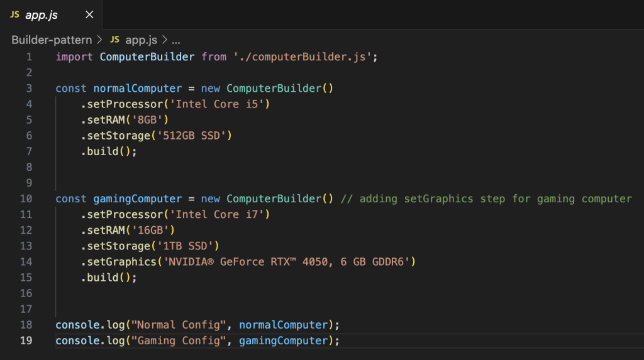644x360 pixels.
Task: Click app.js in the breadcrumb path
Action: 142,40
